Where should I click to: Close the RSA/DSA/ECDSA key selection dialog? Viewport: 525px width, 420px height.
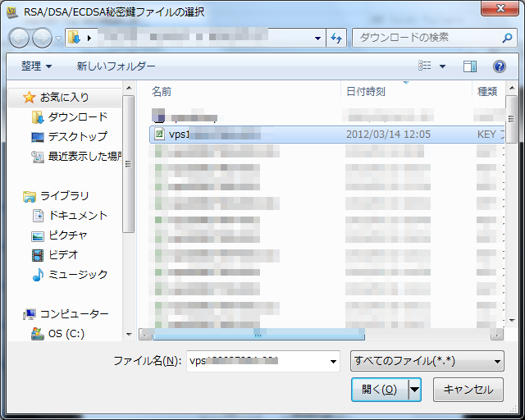(500, 8)
